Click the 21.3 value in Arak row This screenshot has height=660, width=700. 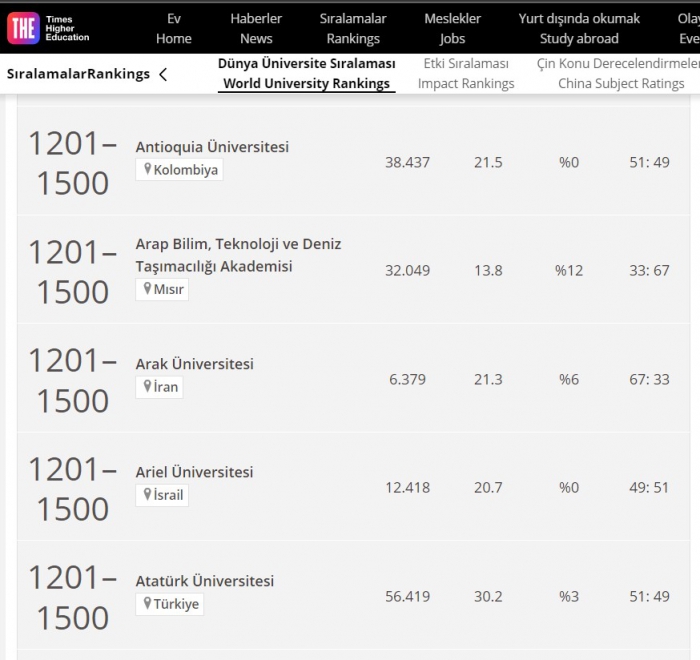488,379
